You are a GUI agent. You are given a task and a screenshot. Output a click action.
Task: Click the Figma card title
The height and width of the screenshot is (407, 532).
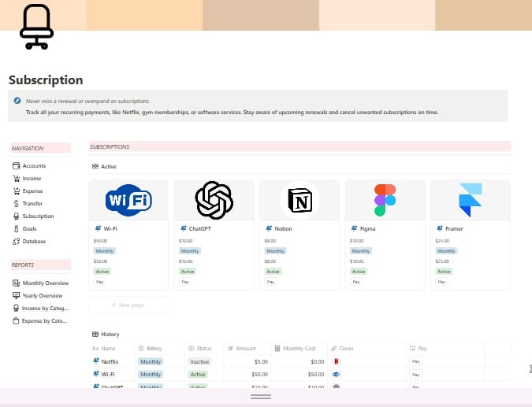pyautogui.click(x=368, y=229)
